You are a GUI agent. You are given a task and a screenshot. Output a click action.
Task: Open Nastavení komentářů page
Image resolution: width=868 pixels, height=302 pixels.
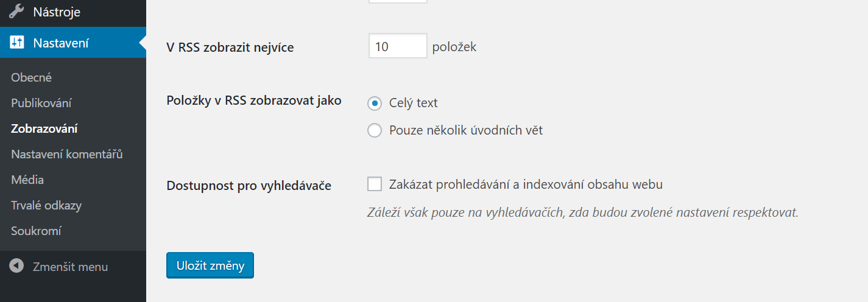(x=67, y=154)
